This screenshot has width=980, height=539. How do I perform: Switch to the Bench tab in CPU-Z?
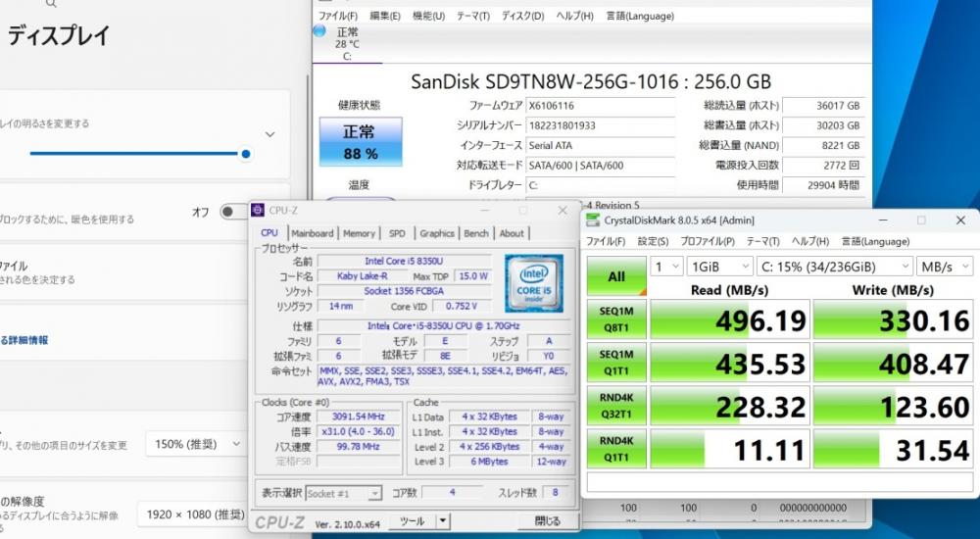click(x=476, y=233)
